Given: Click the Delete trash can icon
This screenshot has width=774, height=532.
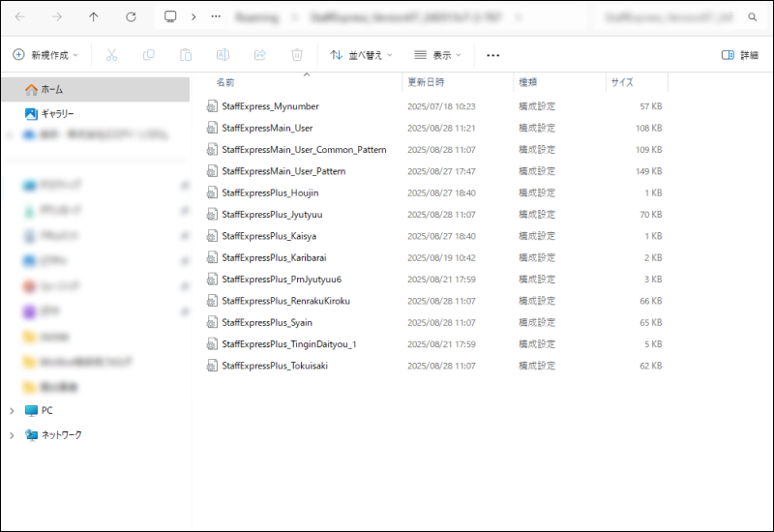Looking at the screenshot, I should [297, 55].
